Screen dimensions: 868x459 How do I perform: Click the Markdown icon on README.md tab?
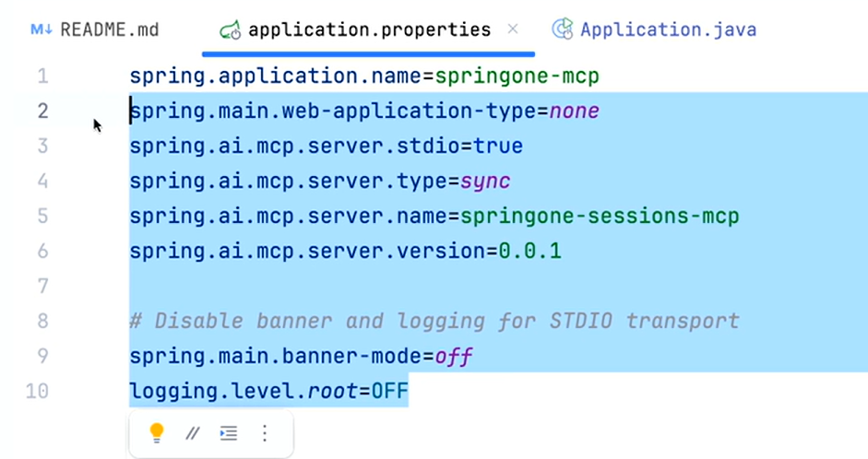point(42,29)
